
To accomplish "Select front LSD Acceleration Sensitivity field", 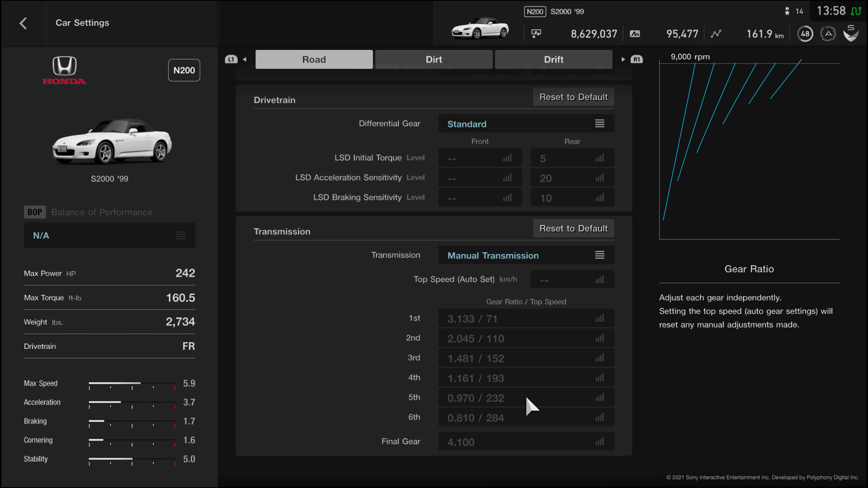I will pyautogui.click(x=480, y=178).
